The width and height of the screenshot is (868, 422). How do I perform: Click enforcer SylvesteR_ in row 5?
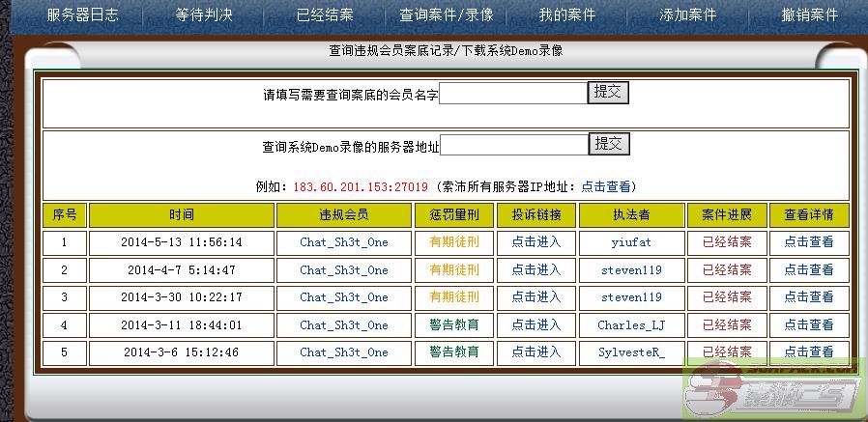coord(631,352)
